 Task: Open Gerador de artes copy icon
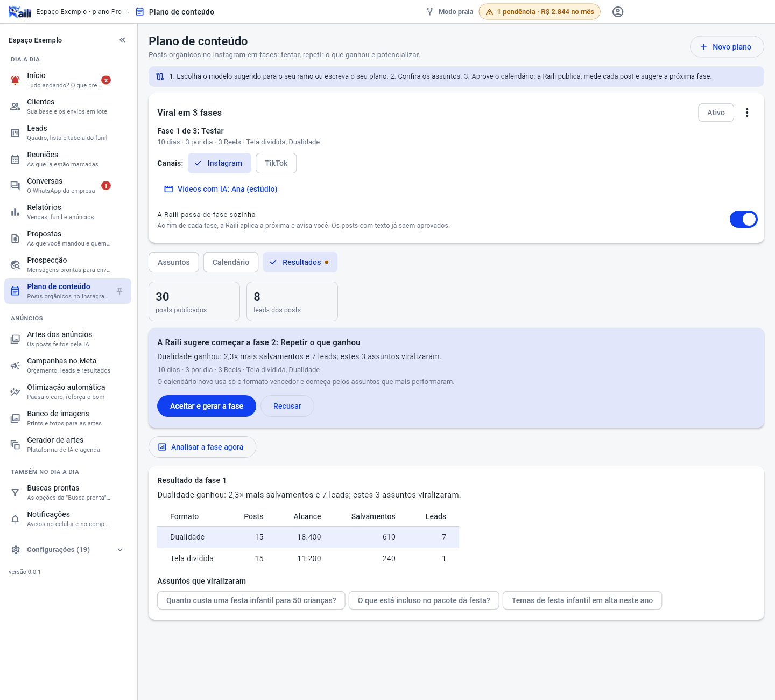click(15, 445)
